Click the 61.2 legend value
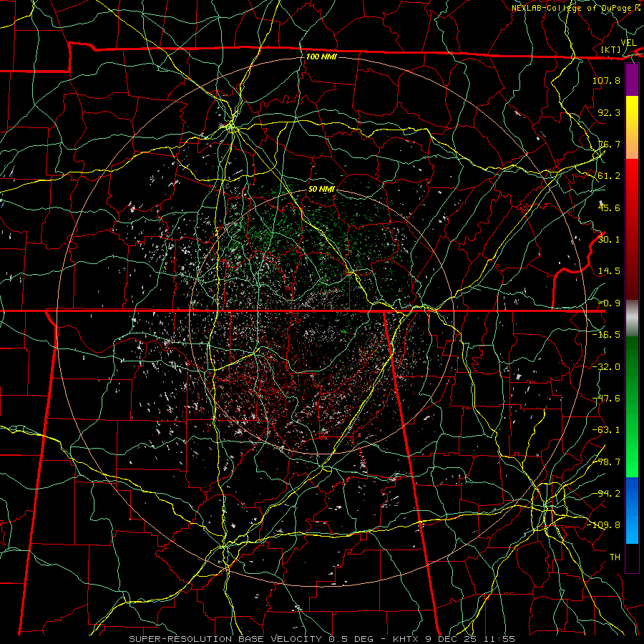Viewport: 644px width, 644px height. tap(609, 176)
